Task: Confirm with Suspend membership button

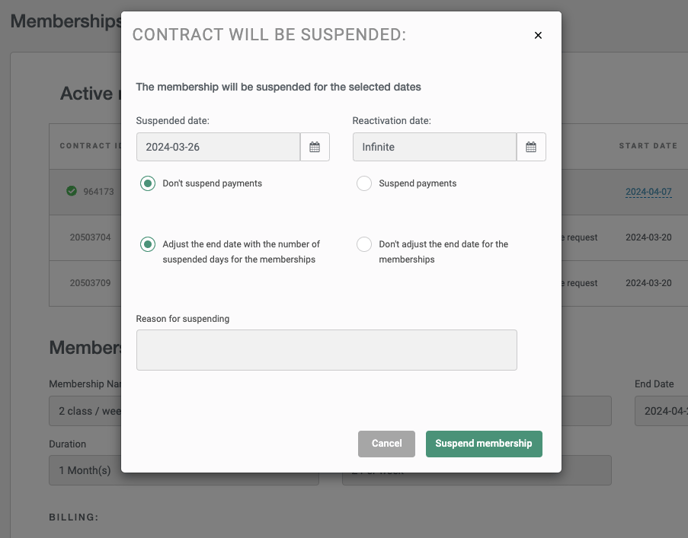Action: pos(484,444)
